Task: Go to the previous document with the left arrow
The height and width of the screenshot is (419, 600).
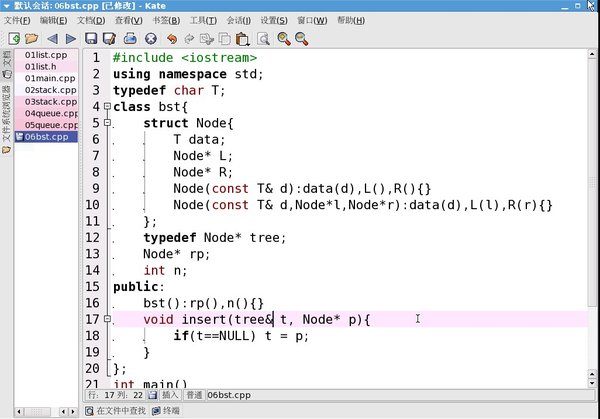Action: click(x=52, y=39)
